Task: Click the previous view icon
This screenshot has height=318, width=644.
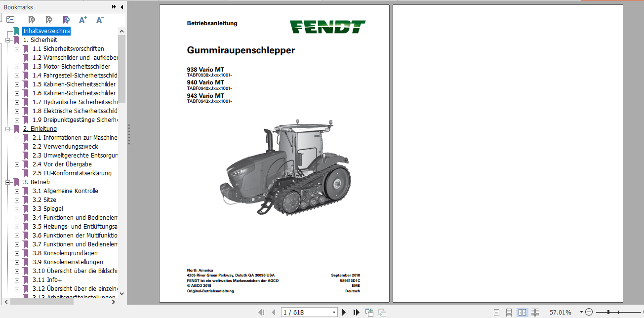Action: 369,312
